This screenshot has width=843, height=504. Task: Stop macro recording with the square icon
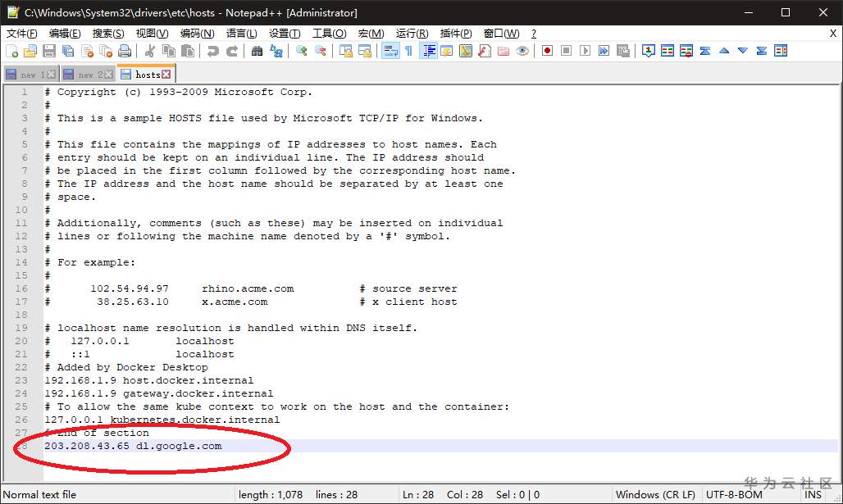(x=566, y=51)
